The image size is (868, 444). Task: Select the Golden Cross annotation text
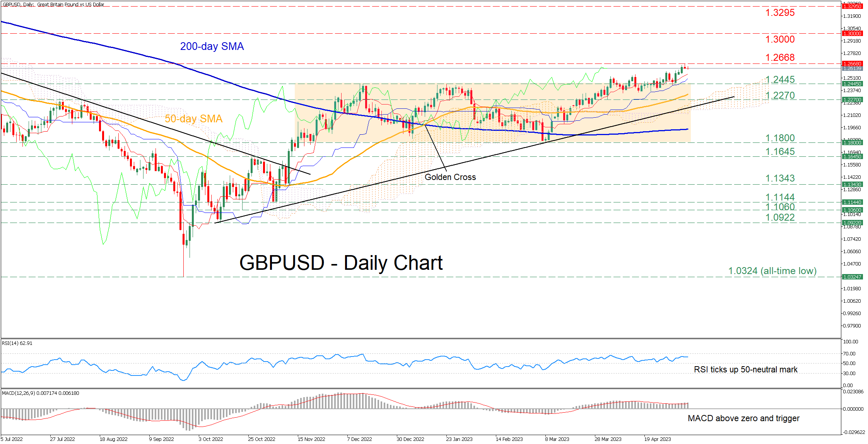coord(450,177)
